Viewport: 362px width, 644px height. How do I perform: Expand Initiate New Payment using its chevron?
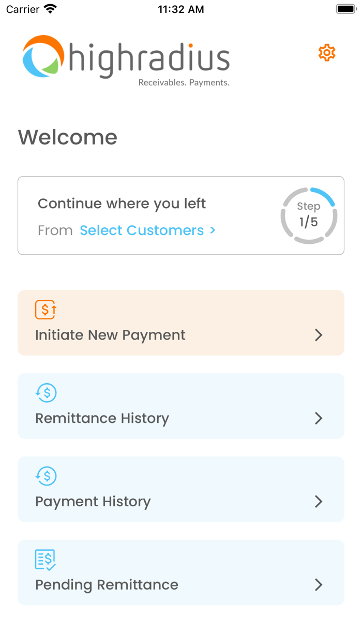(319, 335)
